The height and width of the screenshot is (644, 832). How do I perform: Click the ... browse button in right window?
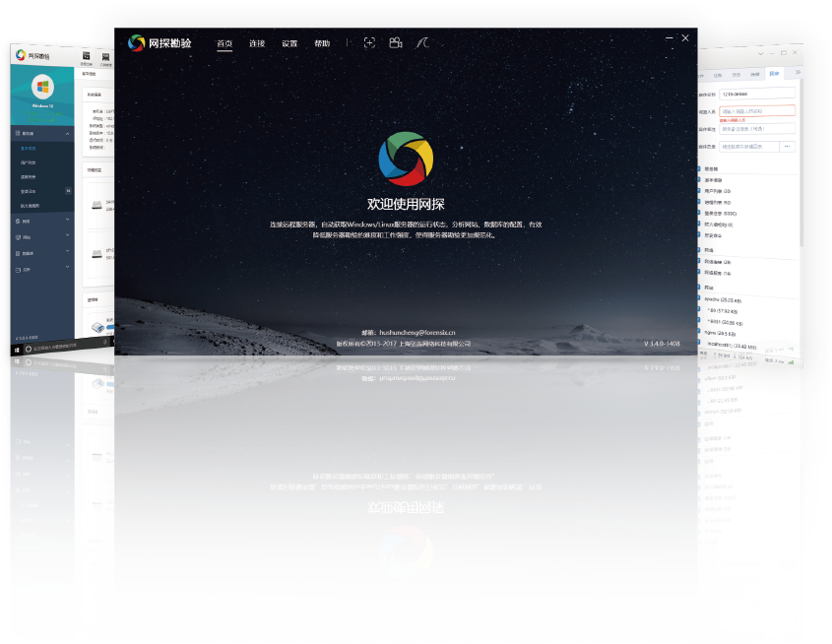788,147
